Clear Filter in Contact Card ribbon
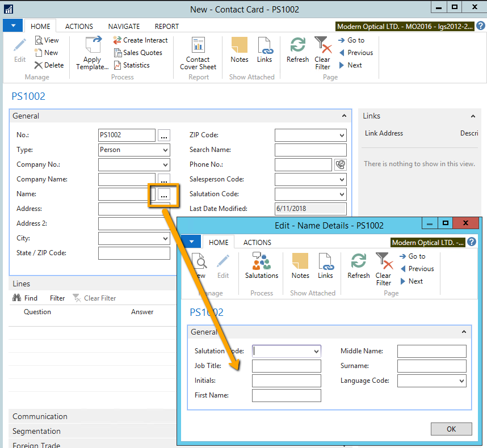The width and height of the screenshot is (487, 448). click(323, 53)
